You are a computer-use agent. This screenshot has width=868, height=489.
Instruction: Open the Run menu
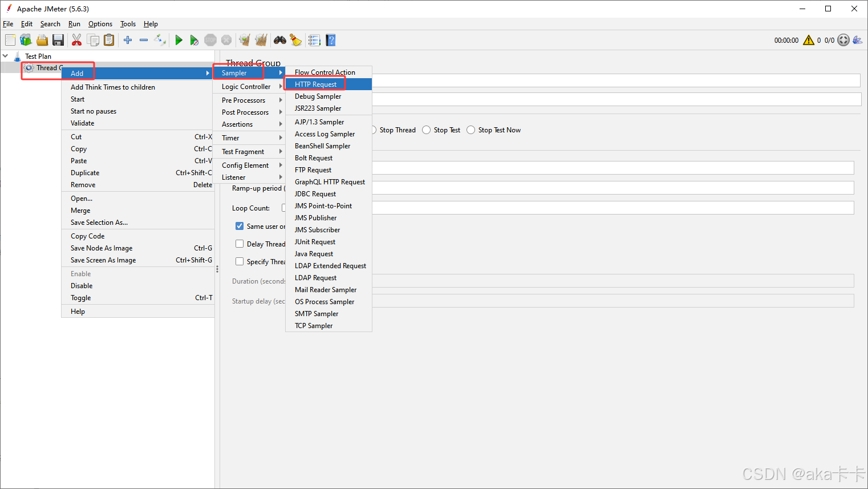(x=74, y=24)
